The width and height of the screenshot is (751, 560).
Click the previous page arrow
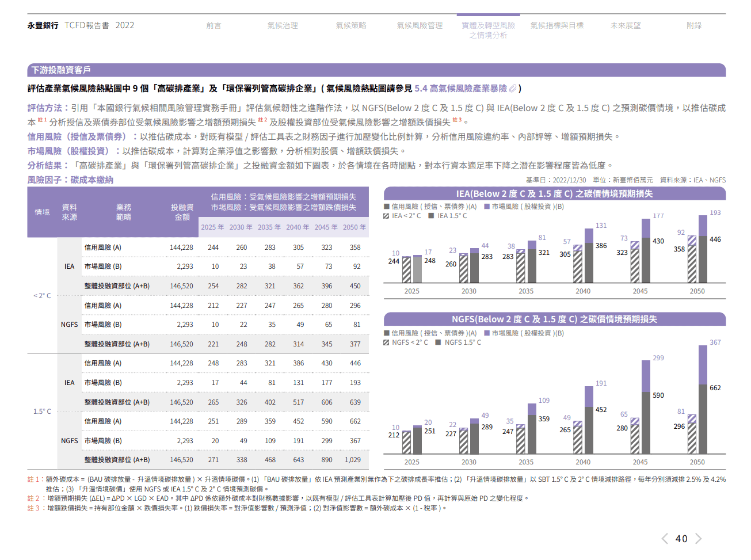(x=665, y=539)
